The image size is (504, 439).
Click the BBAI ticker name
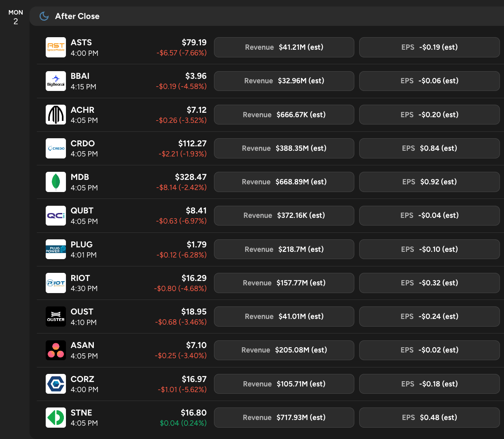click(x=80, y=76)
